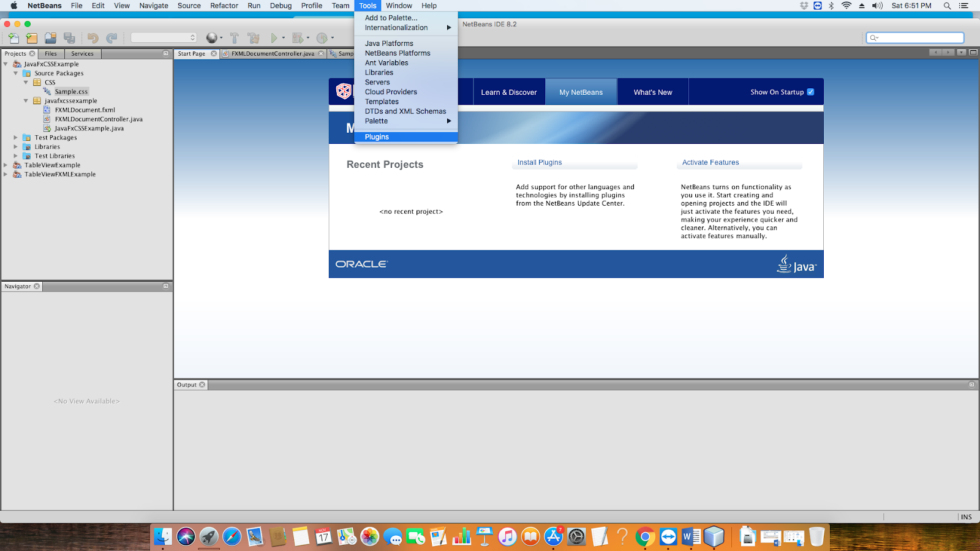
Task: Open Microsoft Word from the Dock
Action: 691,537
